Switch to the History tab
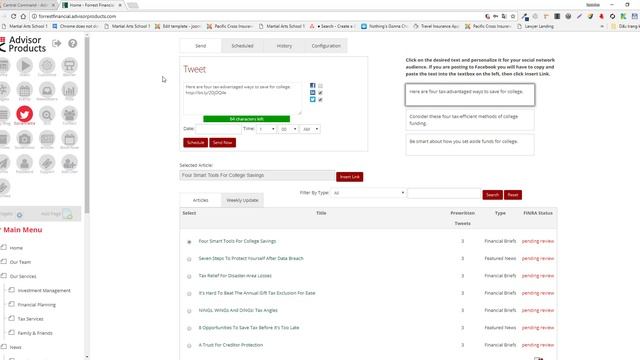640x360 pixels. pos(284,46)
